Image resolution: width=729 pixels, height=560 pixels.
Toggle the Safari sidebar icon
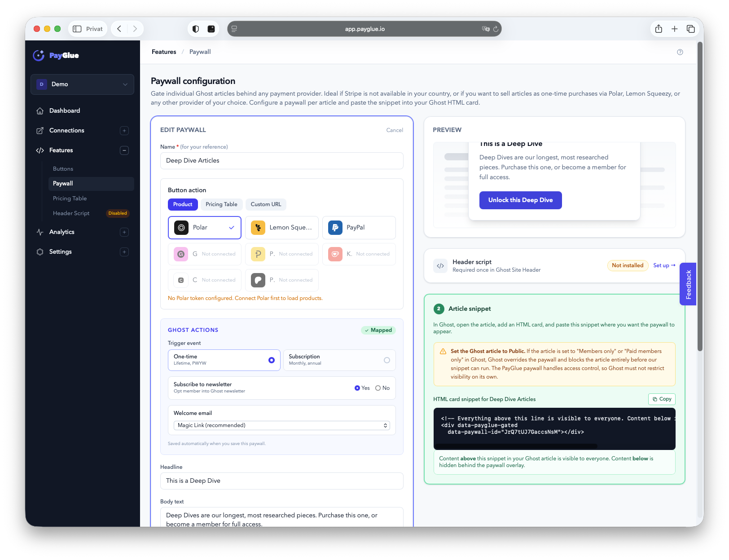click(x=77, y=29)
